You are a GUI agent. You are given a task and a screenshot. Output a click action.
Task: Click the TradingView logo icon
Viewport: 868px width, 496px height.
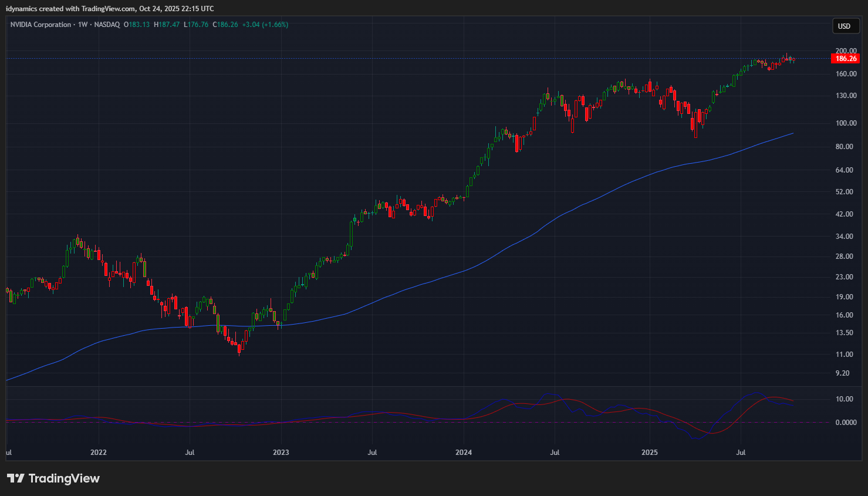[x=16, y=478]
